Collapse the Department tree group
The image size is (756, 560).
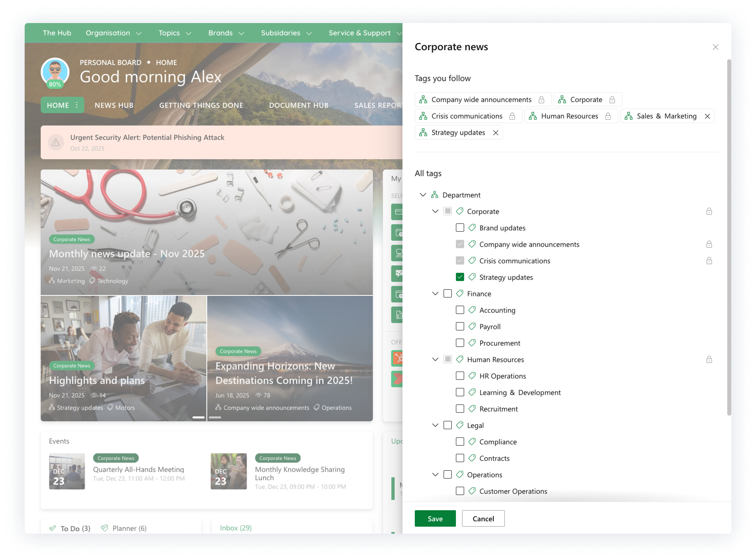[423, 195]
